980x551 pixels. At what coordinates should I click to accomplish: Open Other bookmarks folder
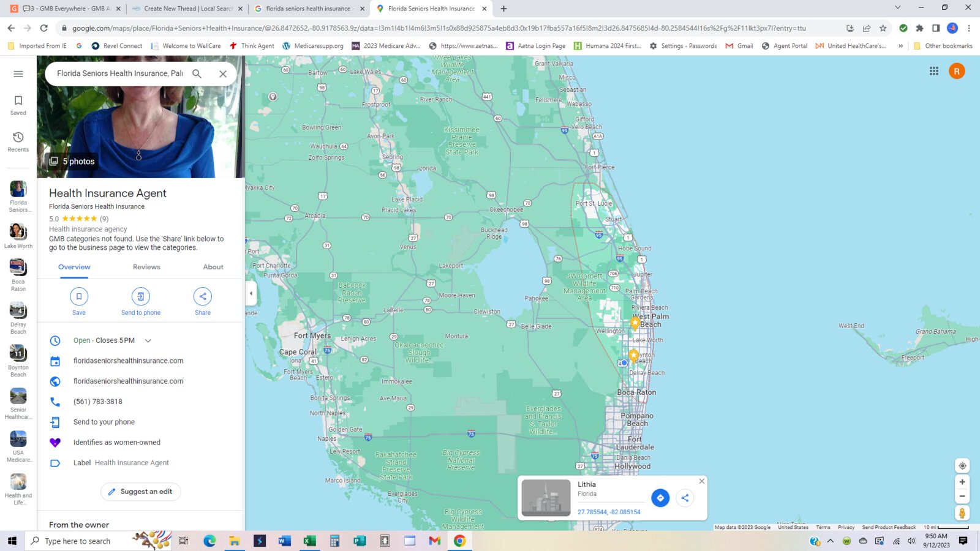click(943, 46)
